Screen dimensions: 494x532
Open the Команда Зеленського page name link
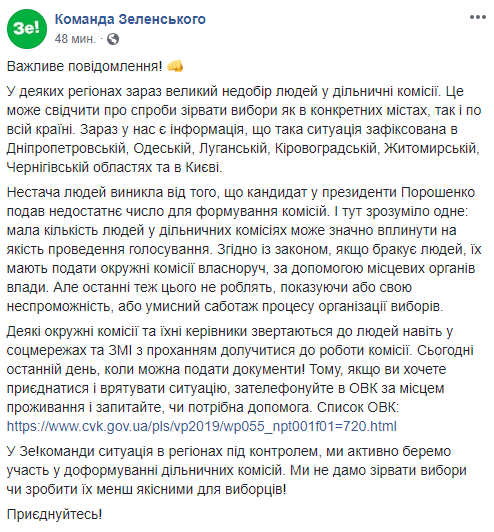pyautogui.click(x=130, y=19)
